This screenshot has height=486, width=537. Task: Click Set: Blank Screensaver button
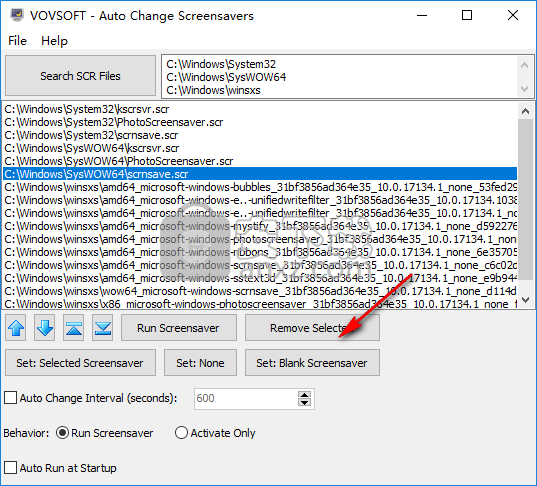pos(312,363)
